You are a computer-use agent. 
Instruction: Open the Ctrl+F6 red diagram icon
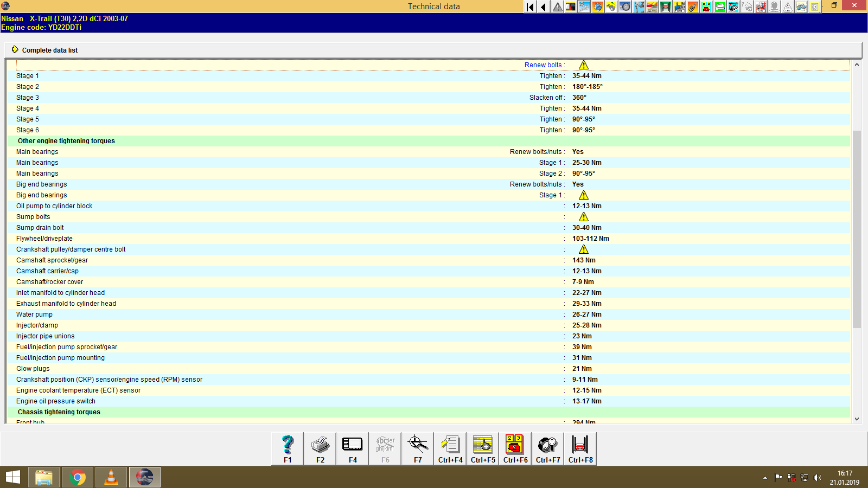[x=515, y=448]
